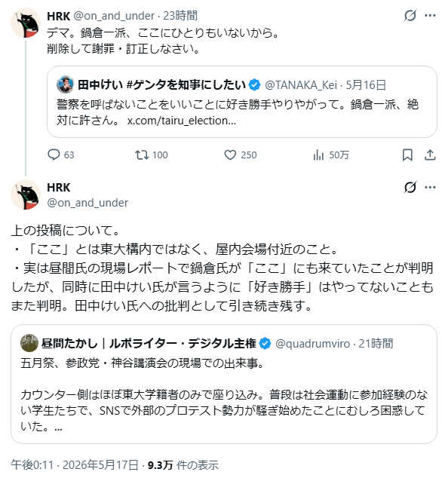Open the quoted tweet by 昼間たかし
This screenshot has height=481, width=448.
224,384
